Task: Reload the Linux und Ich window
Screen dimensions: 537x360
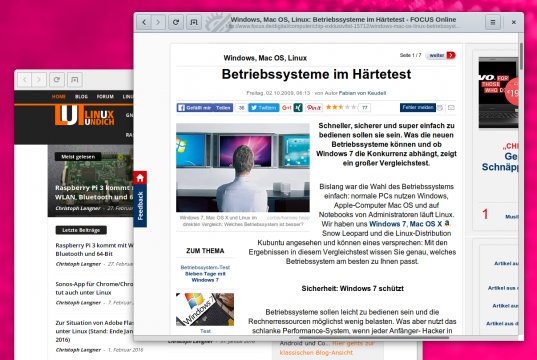Action: pos(57,80)
